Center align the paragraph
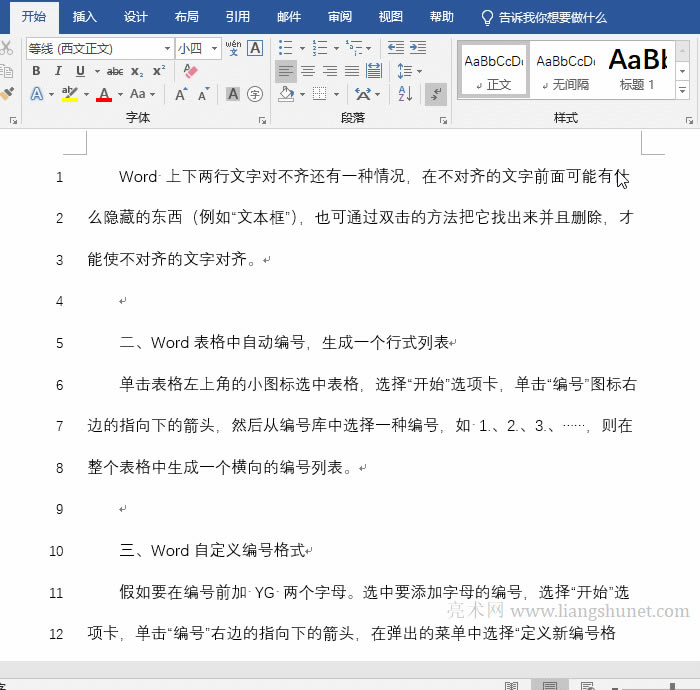 (x=308, y=71)
